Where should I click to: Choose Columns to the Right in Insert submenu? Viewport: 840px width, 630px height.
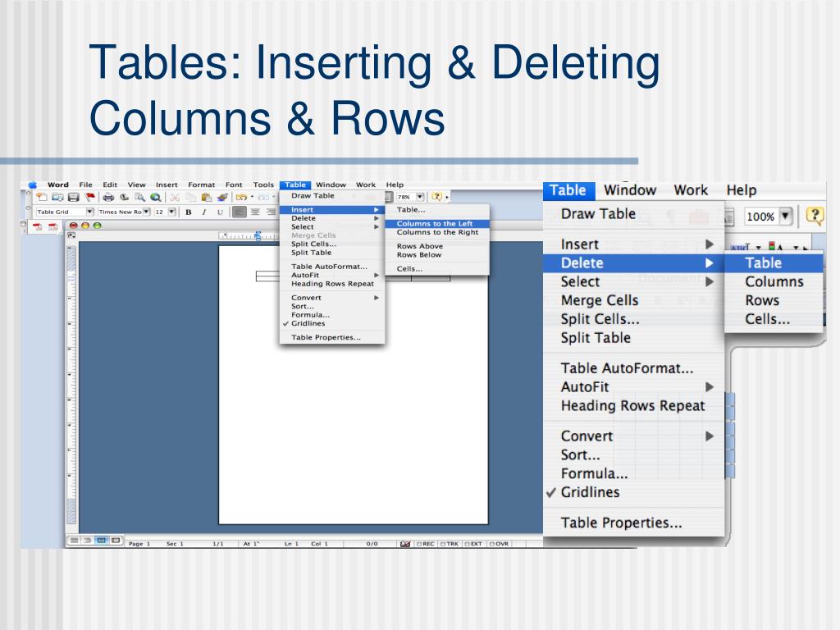point(437,232)
